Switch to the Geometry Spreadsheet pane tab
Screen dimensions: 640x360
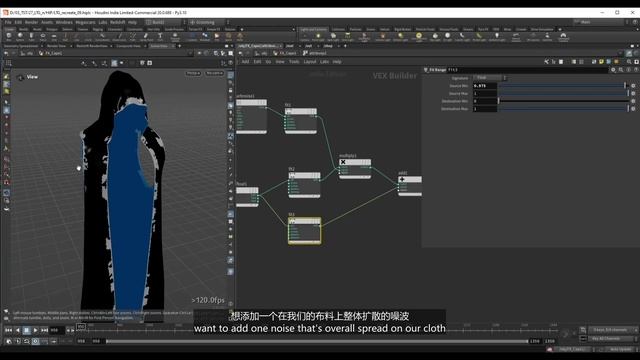pyautogui.click(x=20, y=46)
